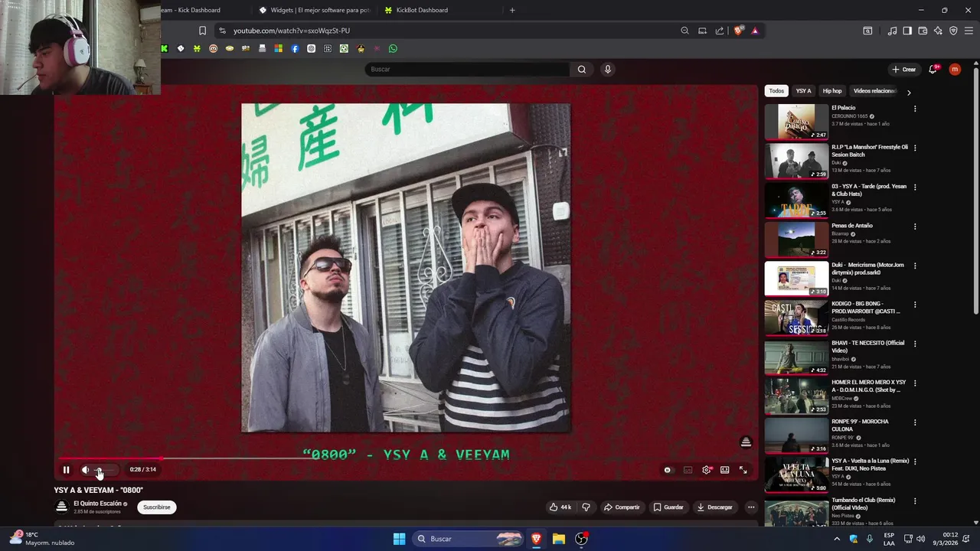Subscribe with the Suscribirse button
The width and height of the screenshot is (980, 551).
pos(157,507)
